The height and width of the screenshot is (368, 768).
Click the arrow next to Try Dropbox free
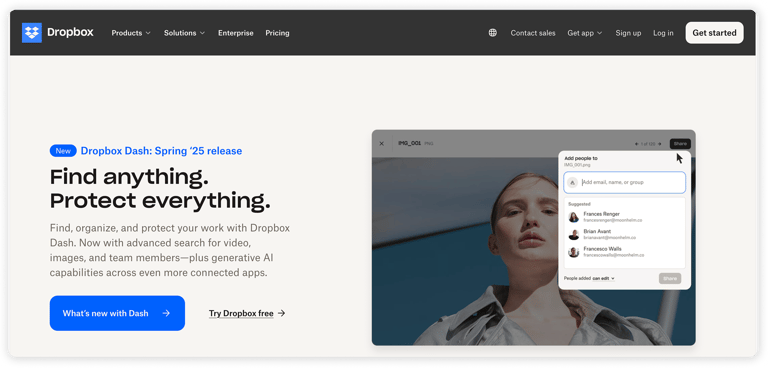[281, 313]
